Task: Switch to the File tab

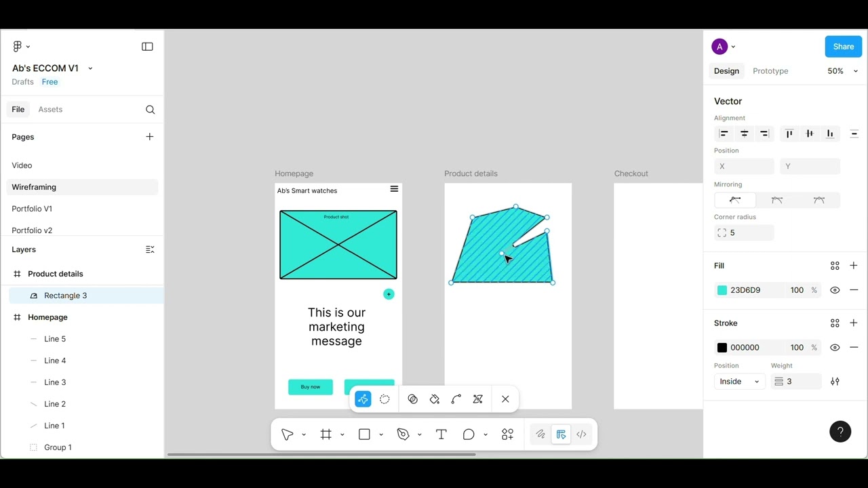Action: tap(18, 109)
